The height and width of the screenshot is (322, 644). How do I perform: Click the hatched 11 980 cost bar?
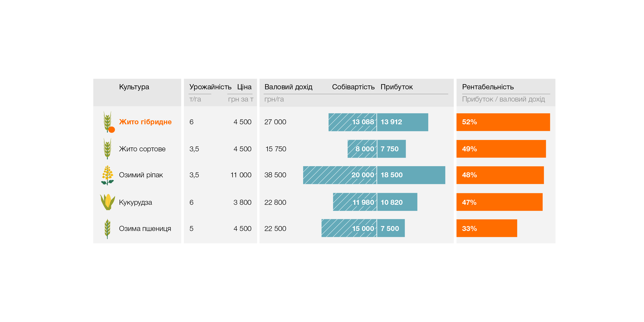[355, 202]
